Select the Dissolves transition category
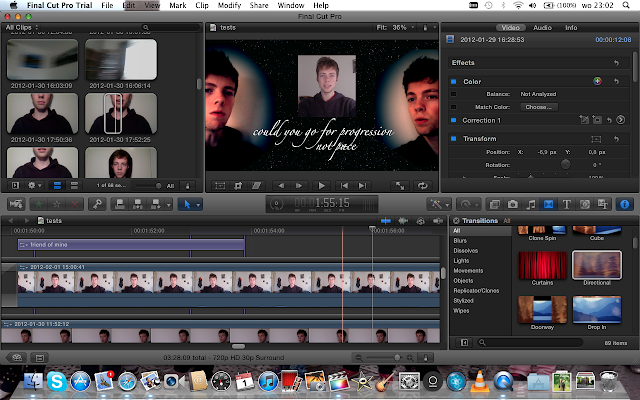The image size is (640, 400). coord(466,251)
